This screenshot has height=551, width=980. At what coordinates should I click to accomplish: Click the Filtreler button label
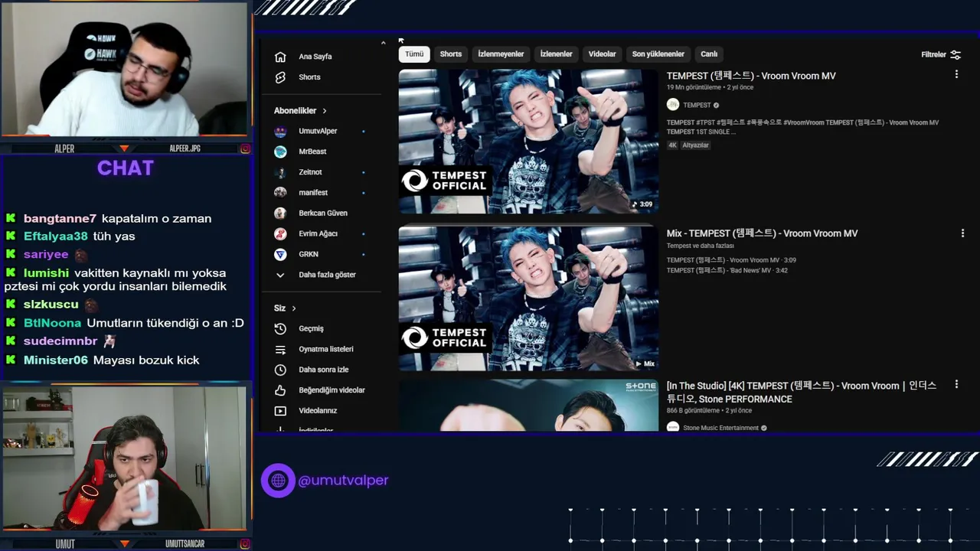[x=933, y=54]
